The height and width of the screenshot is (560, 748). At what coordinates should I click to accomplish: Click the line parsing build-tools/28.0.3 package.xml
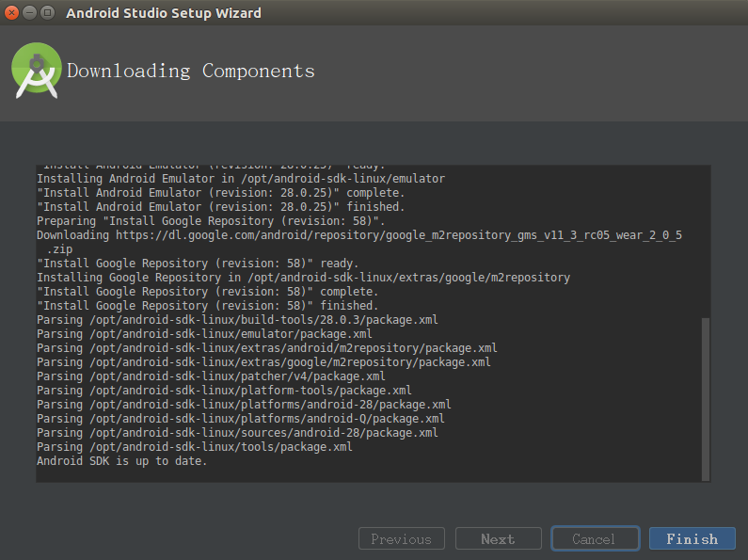(x=237, y=320)
